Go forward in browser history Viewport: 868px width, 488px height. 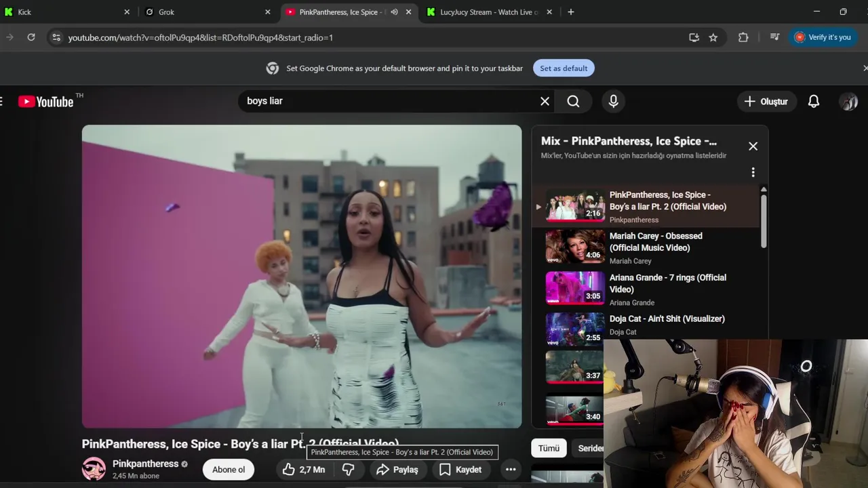(x=9, y=37)
